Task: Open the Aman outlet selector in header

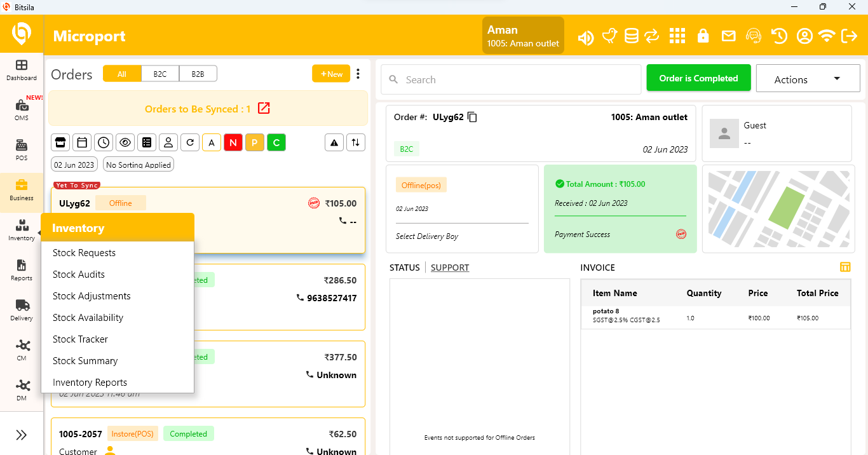Action: (x=523, y=36)
